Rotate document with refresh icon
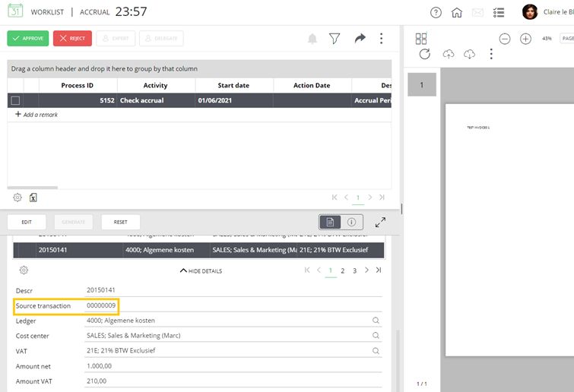Viewport: 574px width, 392px height. 425,54
